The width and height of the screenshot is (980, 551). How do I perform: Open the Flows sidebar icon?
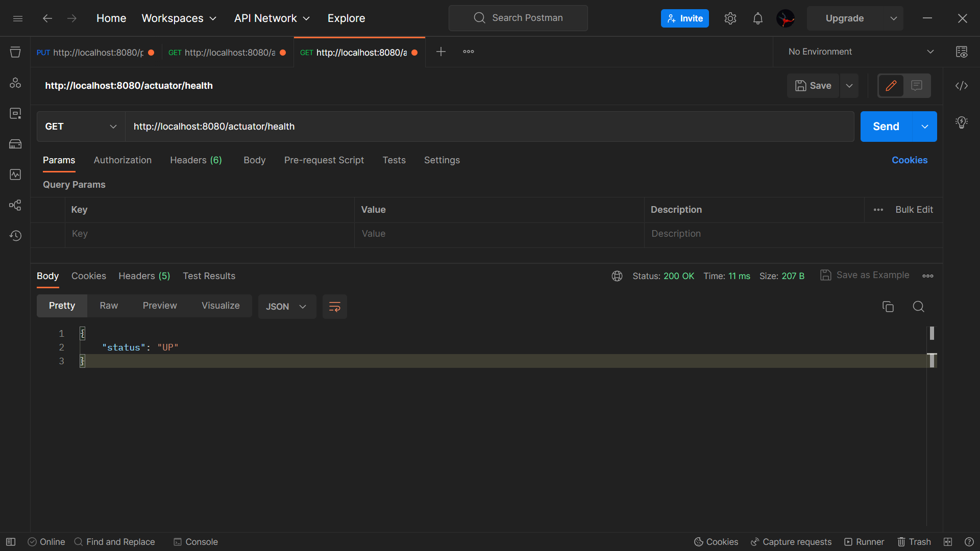tap(15, 205)
